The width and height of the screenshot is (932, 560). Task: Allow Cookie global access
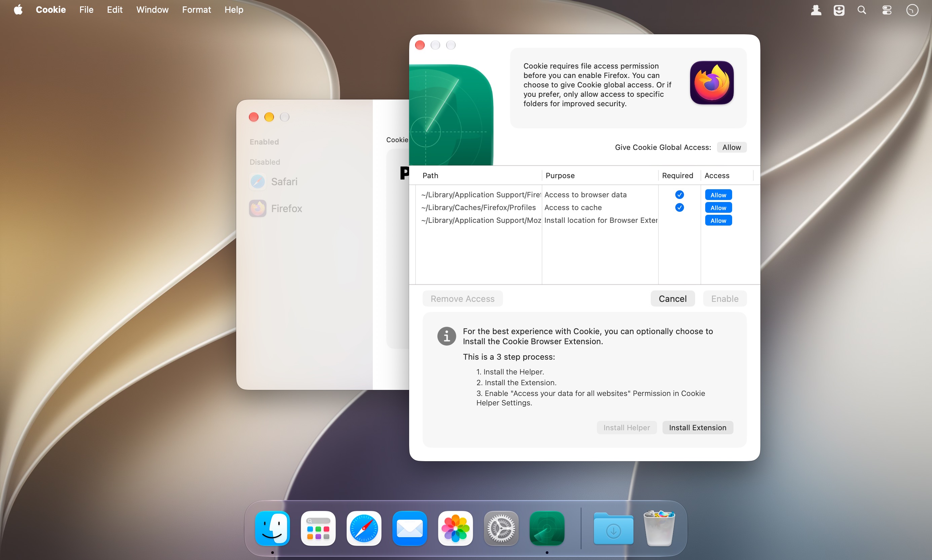point(731,147)
